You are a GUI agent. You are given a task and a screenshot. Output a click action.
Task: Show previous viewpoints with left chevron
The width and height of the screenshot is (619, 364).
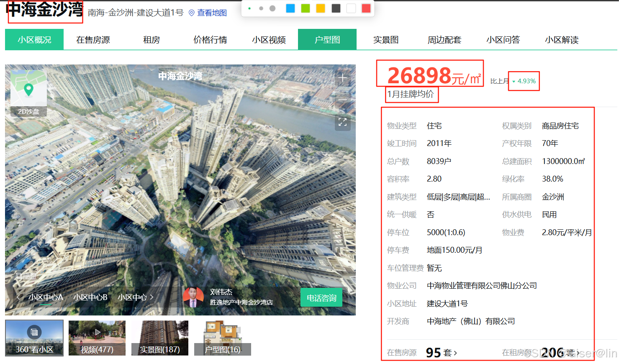(x=18, y=297)
